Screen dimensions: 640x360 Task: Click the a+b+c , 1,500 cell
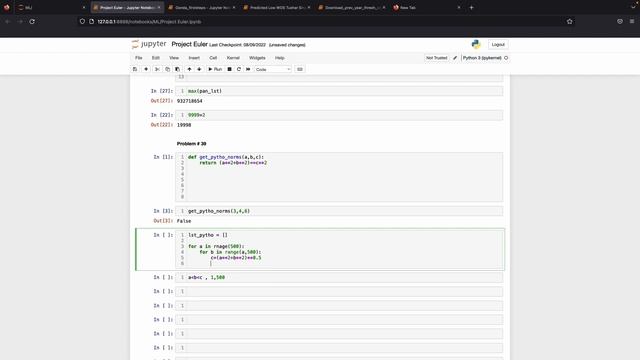click(x=339, y=278)
